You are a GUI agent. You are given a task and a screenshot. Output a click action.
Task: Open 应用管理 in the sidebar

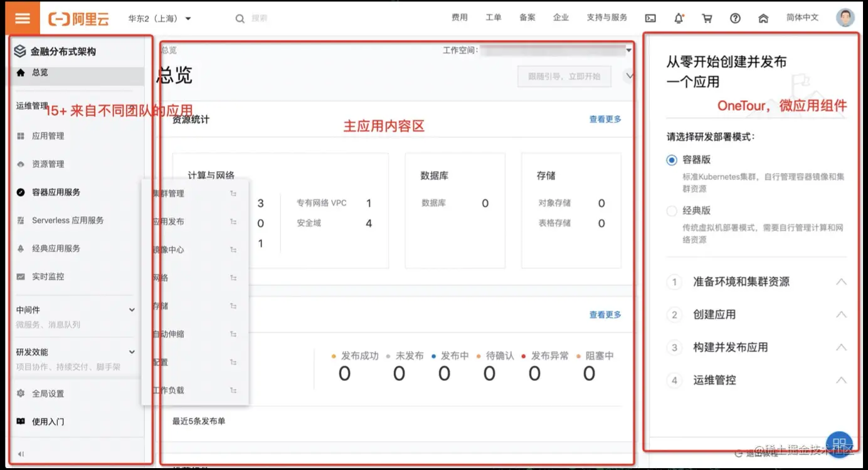48,136
